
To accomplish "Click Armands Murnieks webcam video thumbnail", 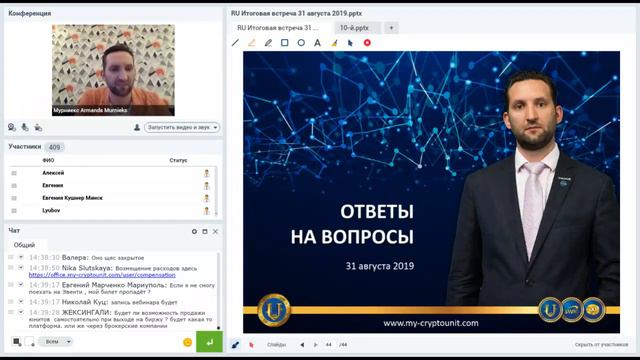I will [x=113, y=70].
